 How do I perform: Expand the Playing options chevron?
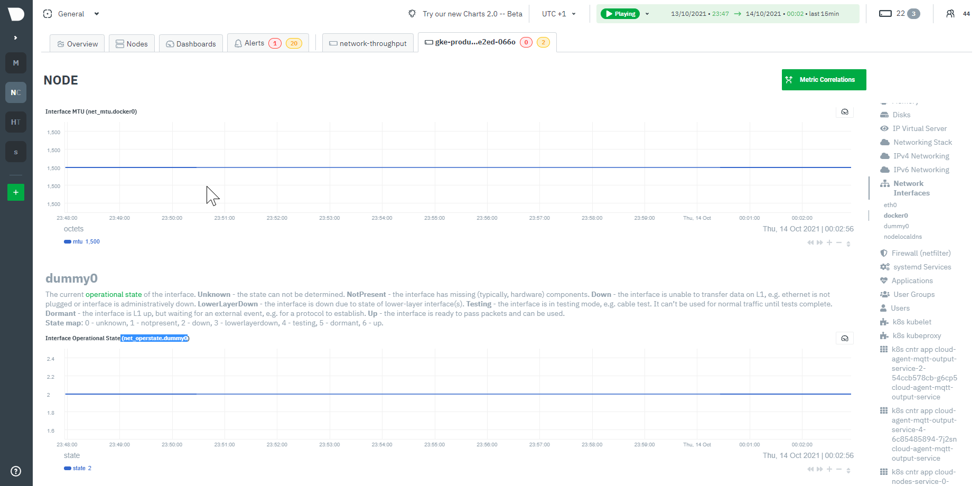pyautogui.click(x=647, y=14)
